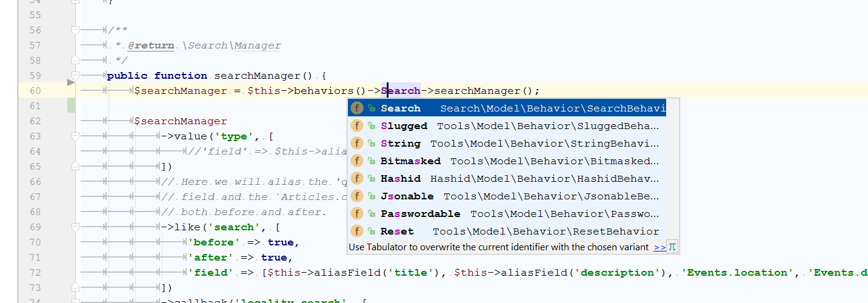The width and height of the screenshot is (868, 303).
Task: Choose the Reset completion suggestion
Action: (507, 231)
